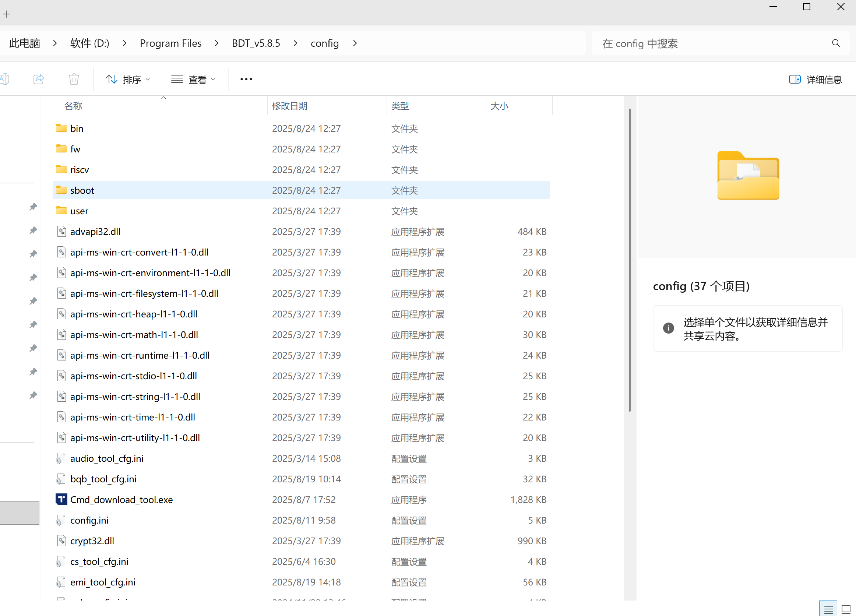Sort by 修改日期 column header

(290, 106)
